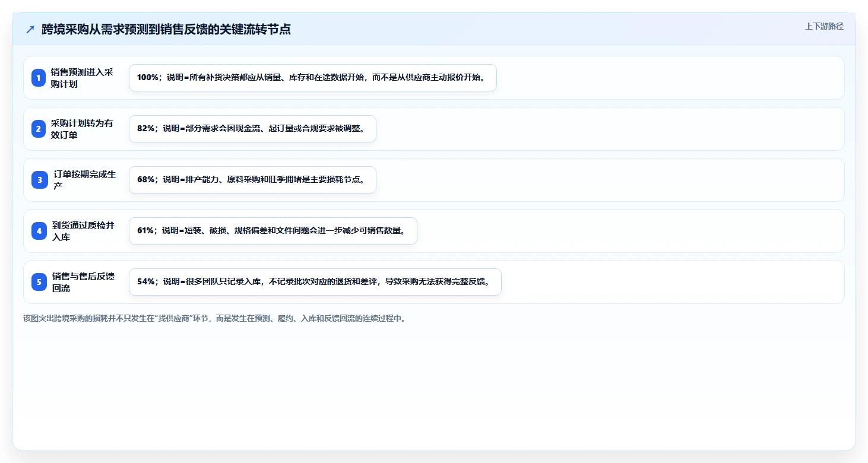The width and height of the screenshot is (868, 463).
Task: Click the arrow icon beside the title
Action: [30, 29]
